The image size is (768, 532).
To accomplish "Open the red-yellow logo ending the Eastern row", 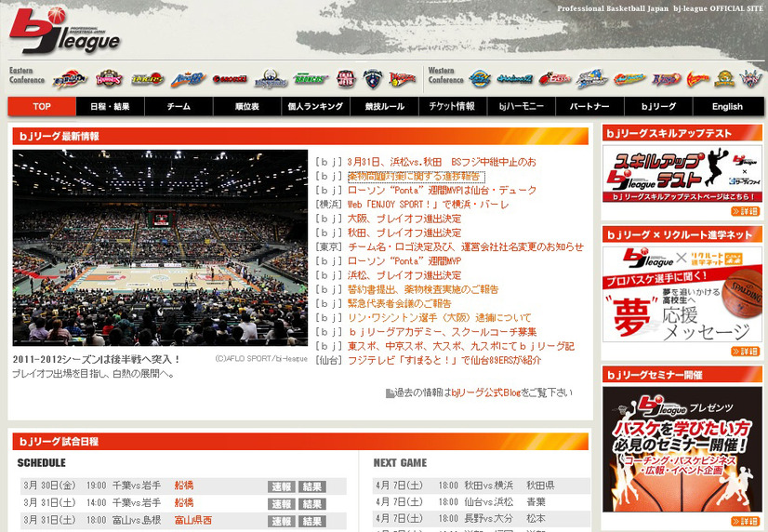I will tap(402, 79).
